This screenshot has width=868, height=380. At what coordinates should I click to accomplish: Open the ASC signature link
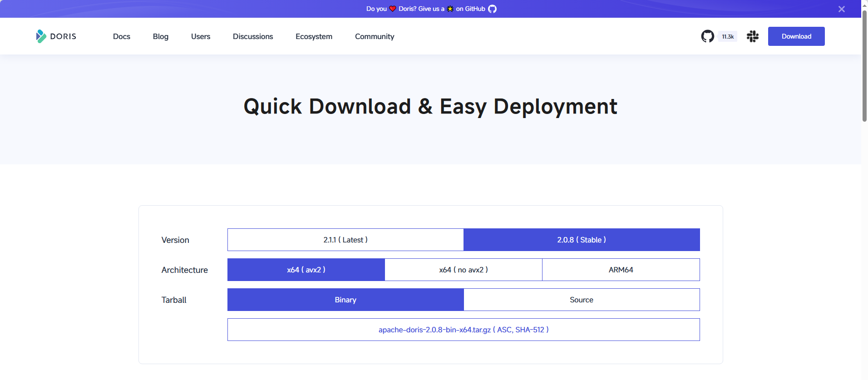coord(504,330)
